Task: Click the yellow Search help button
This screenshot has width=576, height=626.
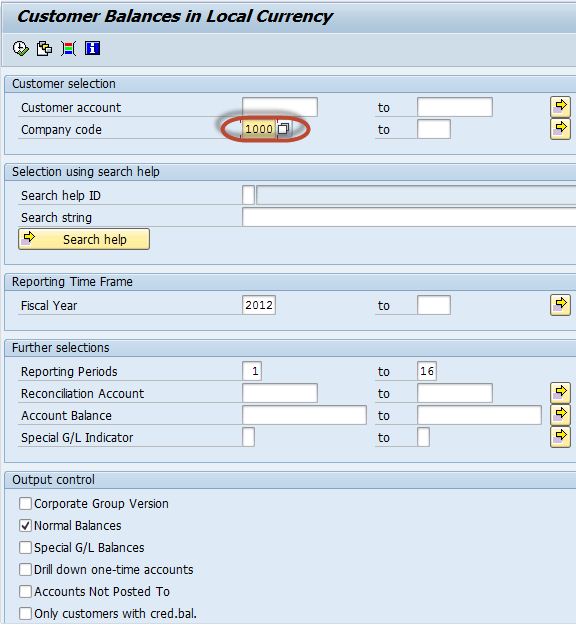Action: tap(84, 239)
